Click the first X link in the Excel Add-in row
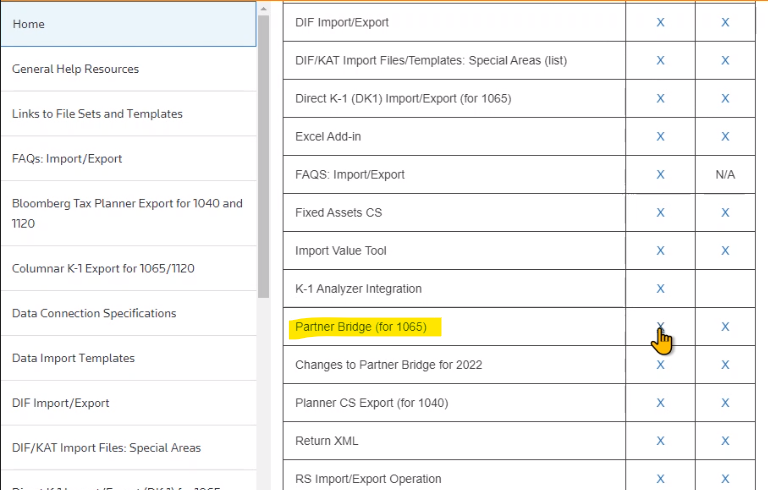Viewport: 768px width, 490px height. coord(660,137)
